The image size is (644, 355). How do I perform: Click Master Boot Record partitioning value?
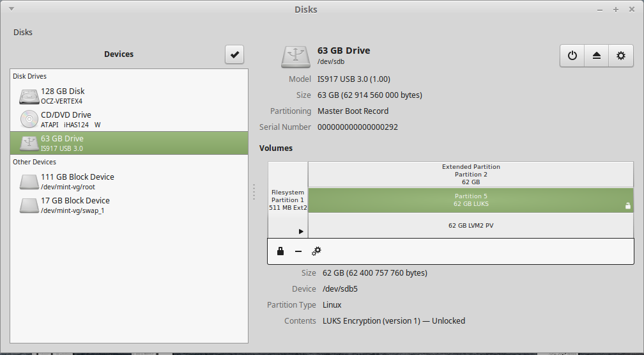(353, 111)
